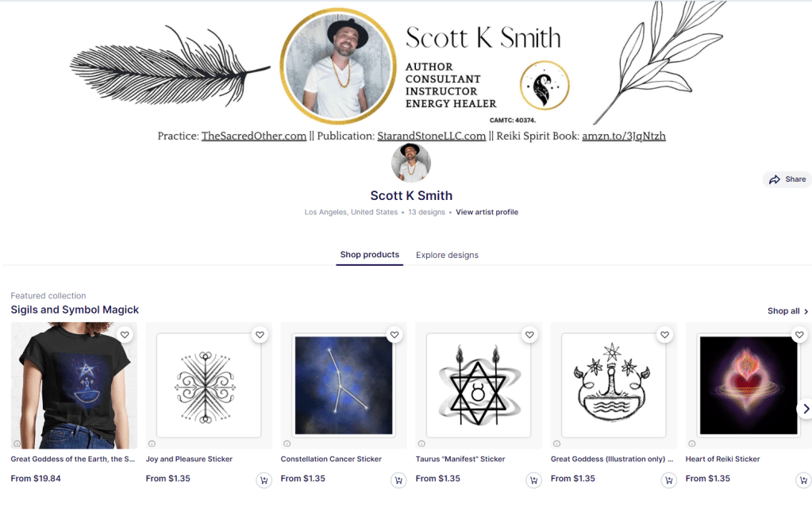Viewport: 812px width, 508px height.
Task: Favorite the Joy and Pleasure Sticker
Action: click(x=260, y=334)
